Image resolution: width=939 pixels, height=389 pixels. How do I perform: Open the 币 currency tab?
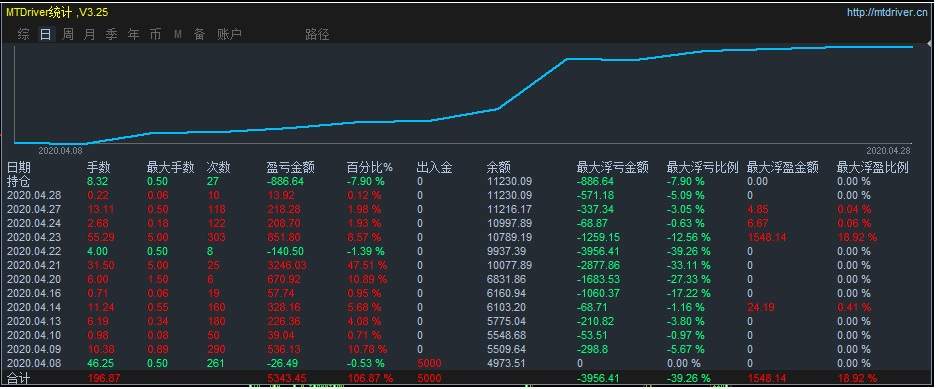coord(155,34)
